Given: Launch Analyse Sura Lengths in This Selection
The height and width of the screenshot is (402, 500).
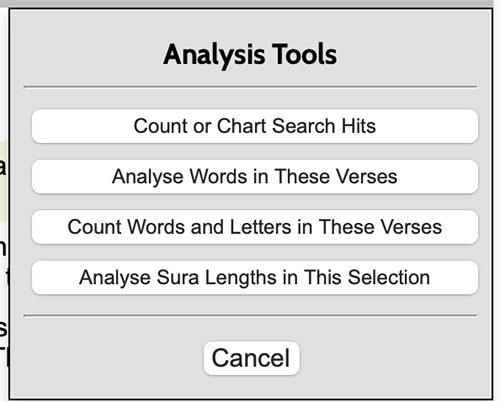Looking at the screenshot, I should point(255,278).
